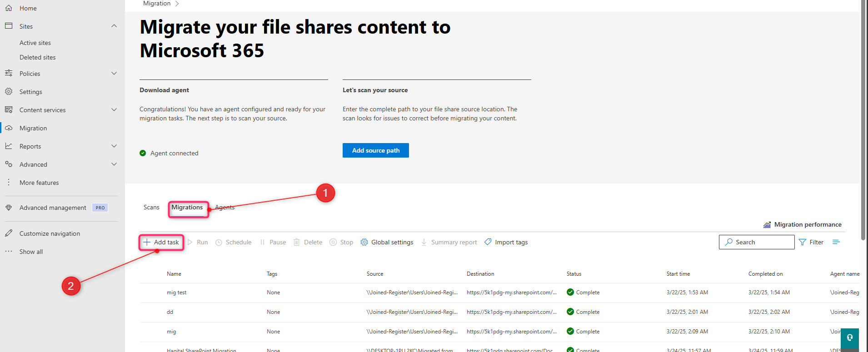Click 3/22/25, 1:54 AM completed time

[x=769, y=293]
